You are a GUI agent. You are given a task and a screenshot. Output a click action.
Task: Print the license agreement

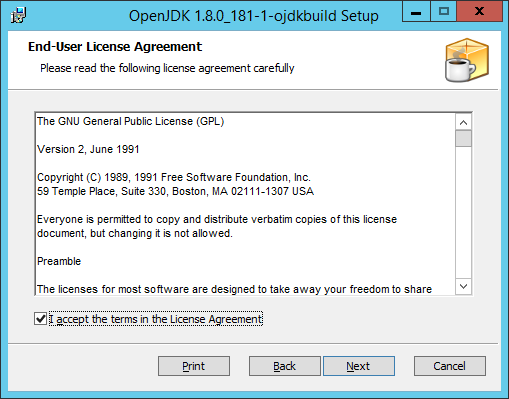tap(194, 366)
